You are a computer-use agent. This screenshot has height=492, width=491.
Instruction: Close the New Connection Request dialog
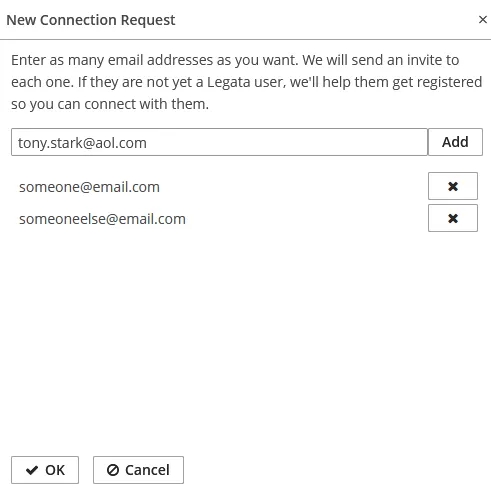tap(483, 20)
